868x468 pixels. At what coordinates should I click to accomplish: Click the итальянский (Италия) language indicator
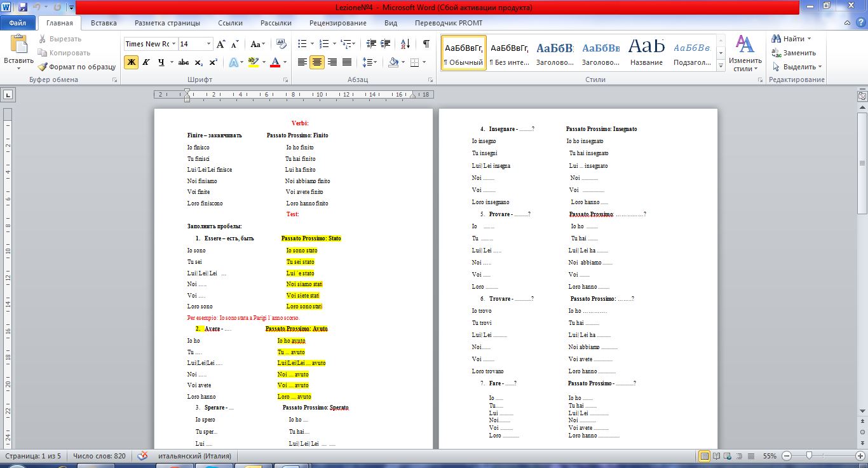pyautogui.click(x=194, y=456)
